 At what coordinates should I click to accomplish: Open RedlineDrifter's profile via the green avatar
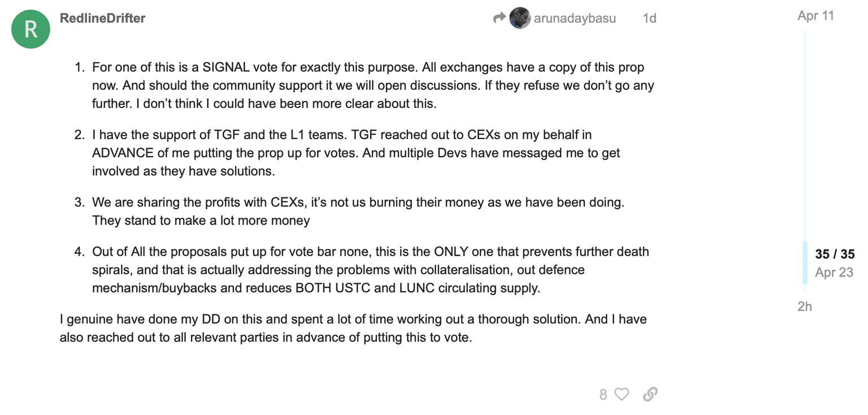pyautogui.click(x=31, y=29)
